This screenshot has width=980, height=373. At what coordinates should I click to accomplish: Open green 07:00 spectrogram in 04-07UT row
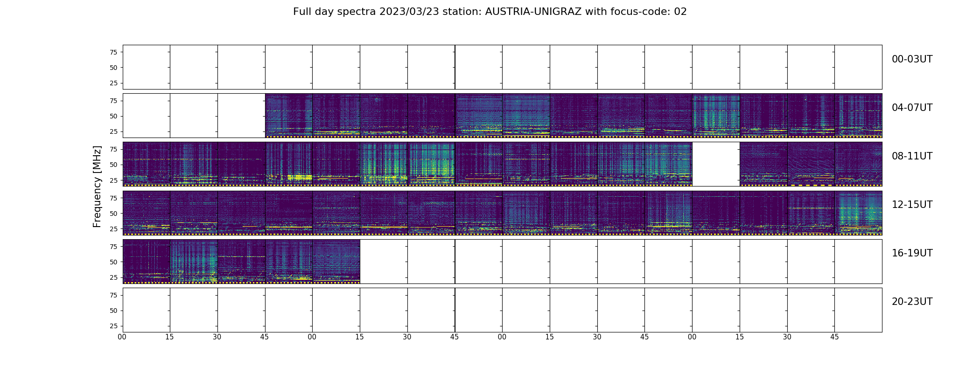[716, 116]
